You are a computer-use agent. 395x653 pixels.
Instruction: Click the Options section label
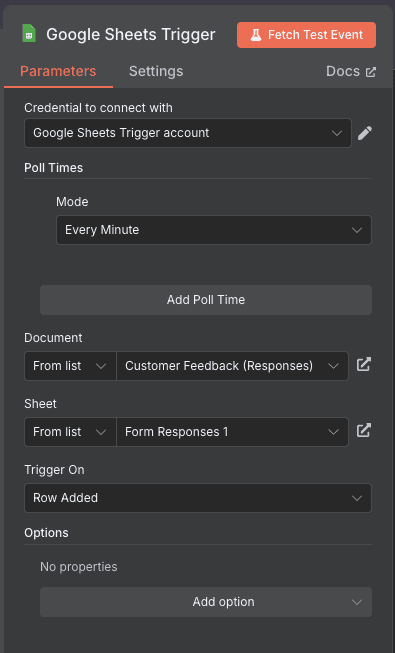46,533
